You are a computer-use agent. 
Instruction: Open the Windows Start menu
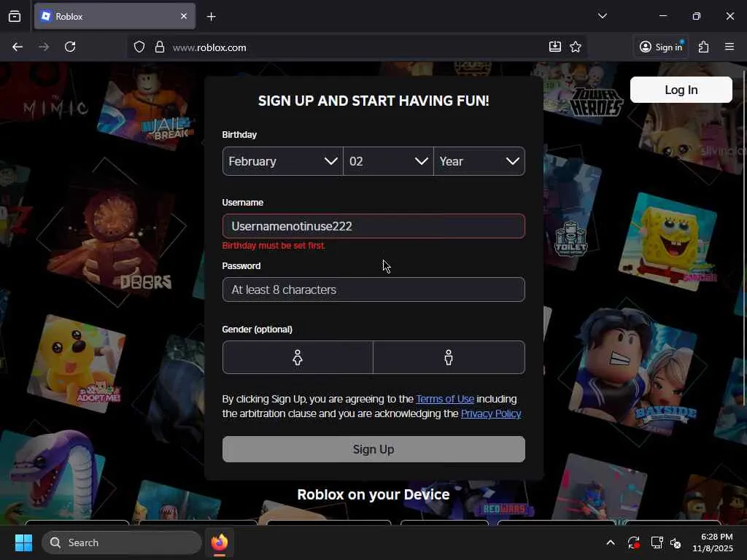click(23, 542)
